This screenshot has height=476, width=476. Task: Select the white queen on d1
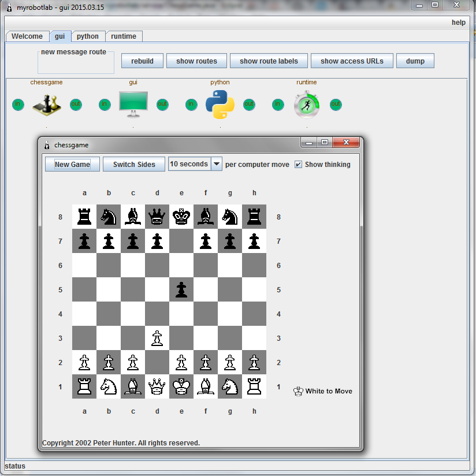pyautogui.click(x=157, y=386)
